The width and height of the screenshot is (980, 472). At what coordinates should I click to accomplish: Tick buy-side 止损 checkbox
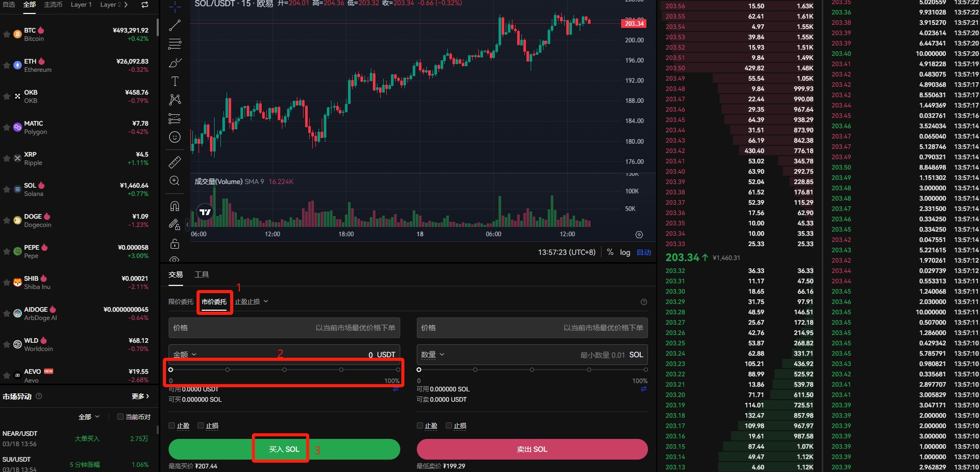pos(201,425)
